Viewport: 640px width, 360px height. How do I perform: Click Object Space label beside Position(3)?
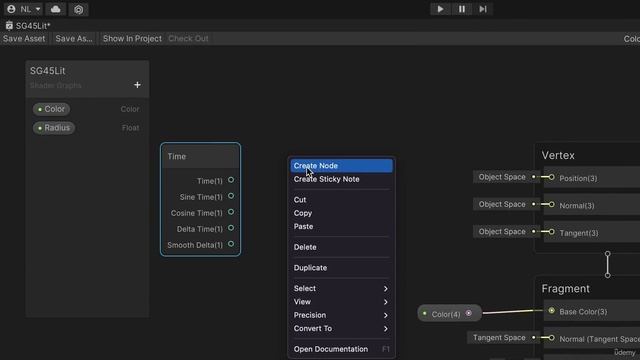[502, 177]
